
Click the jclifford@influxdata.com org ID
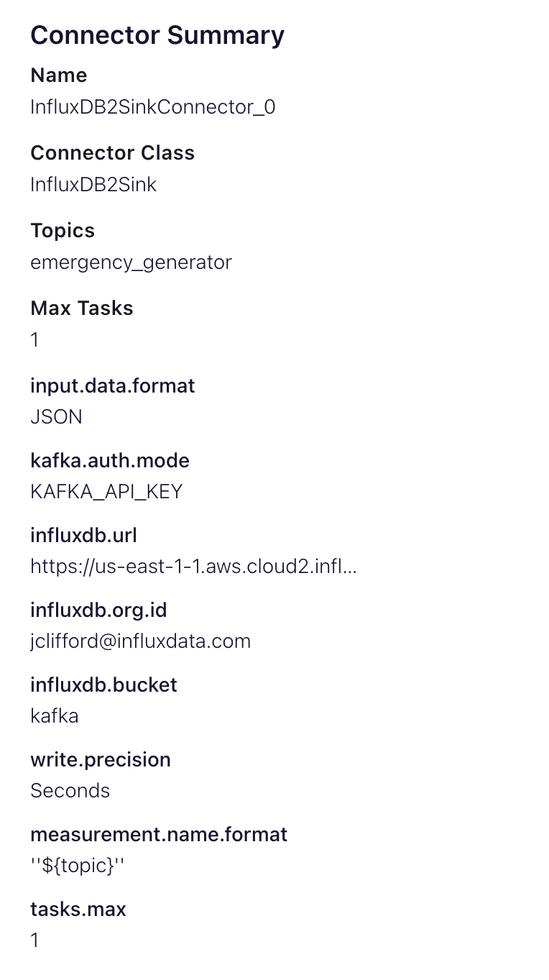tap(140, 641)
